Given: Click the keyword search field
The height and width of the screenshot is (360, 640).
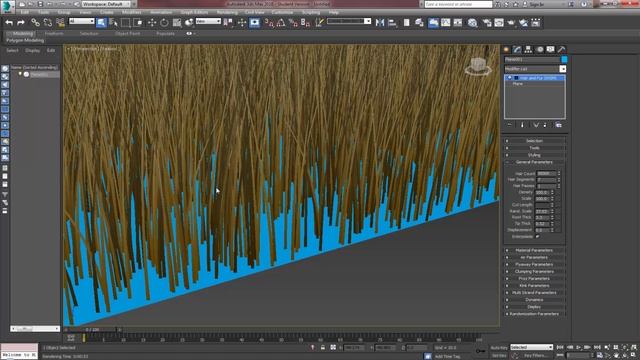Looking at the screenshot, I should point(458,4).
